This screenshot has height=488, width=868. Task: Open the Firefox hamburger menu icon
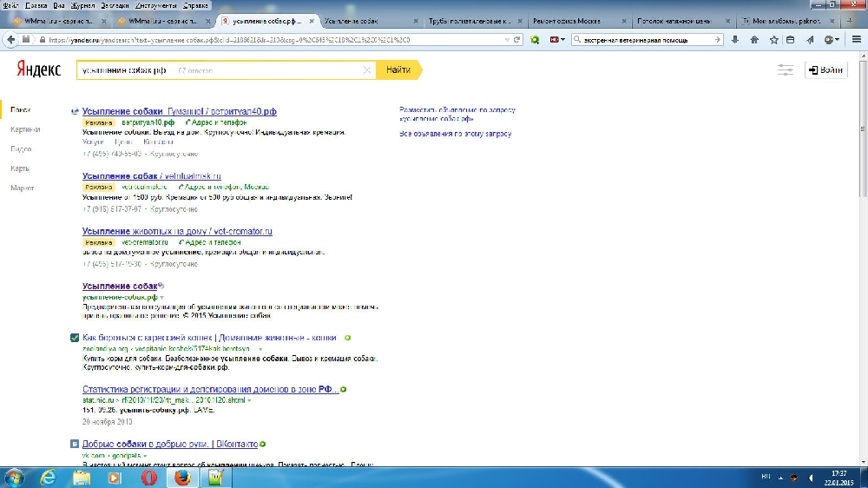(x=857, y=40)
